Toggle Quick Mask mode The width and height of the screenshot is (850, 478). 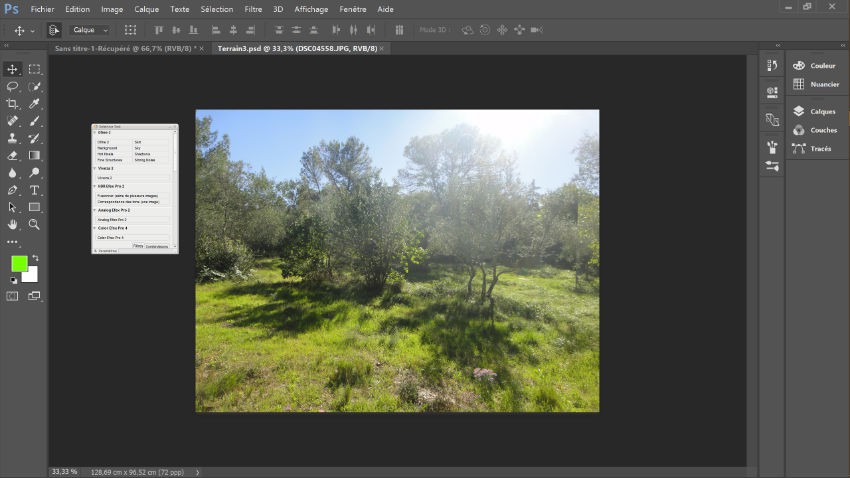[x=13, y=296]
